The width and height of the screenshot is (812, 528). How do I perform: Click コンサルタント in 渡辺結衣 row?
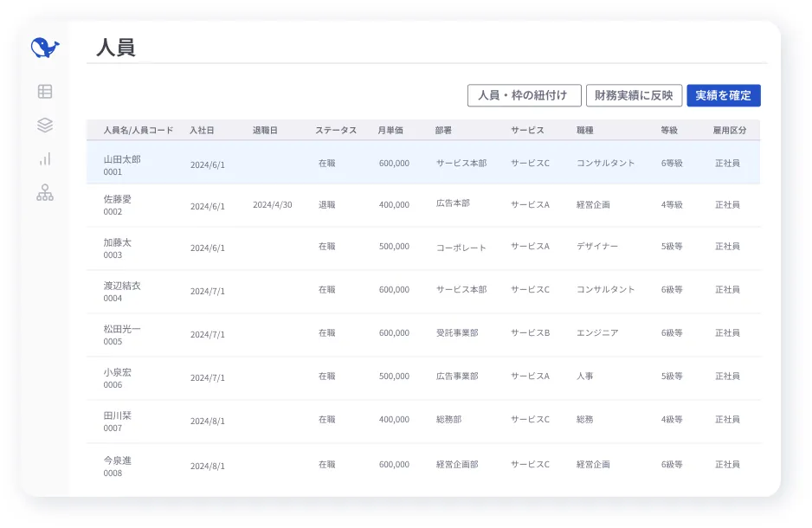pos(606,290)
